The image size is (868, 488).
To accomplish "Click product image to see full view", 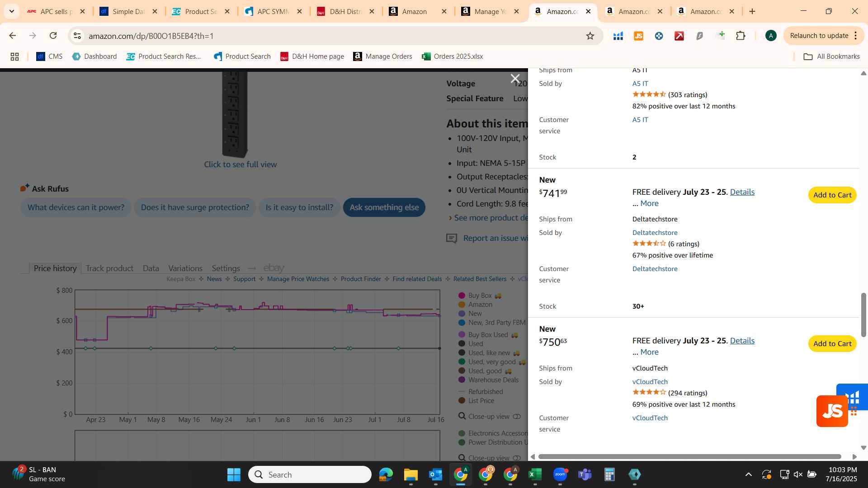I will (x=235, y=115).
